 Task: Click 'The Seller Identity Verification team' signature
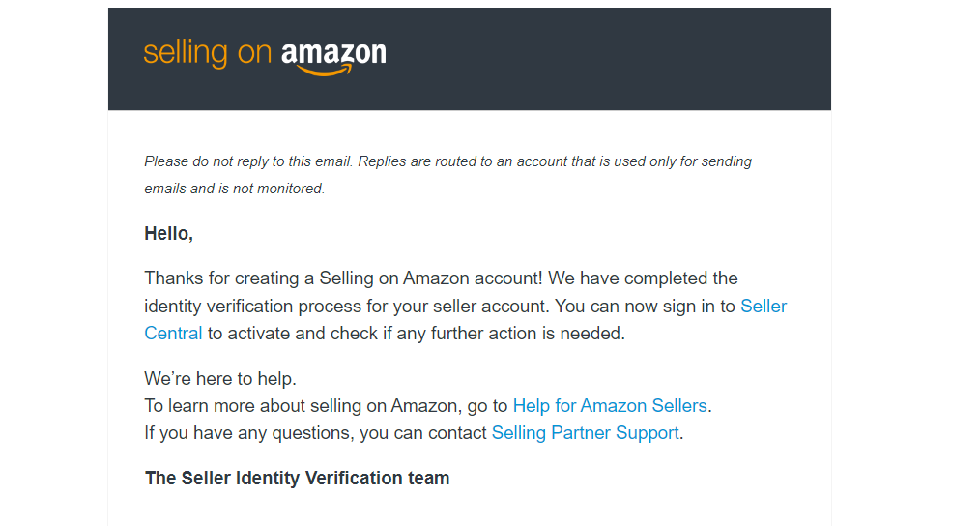[298, 478]
